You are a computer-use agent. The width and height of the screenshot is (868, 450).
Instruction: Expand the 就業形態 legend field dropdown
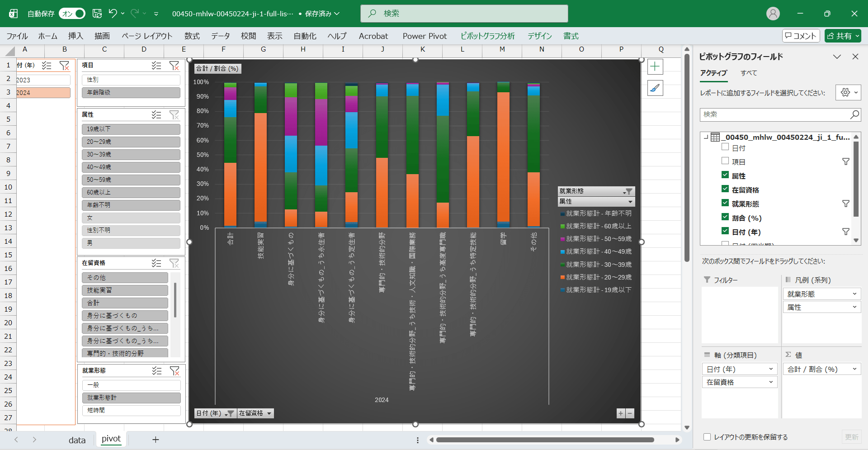[x=854, y=294]
